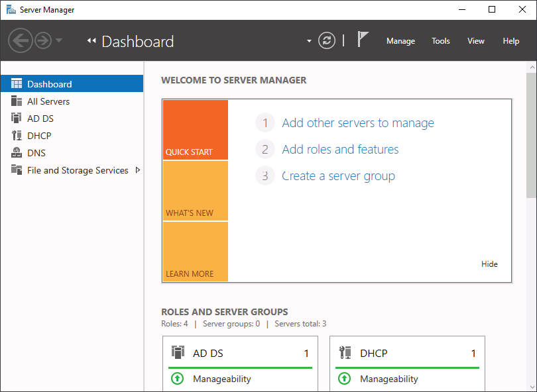Click the 'Servers total: 3' text
This screenshot has width=537, height=392.
click(x=301, y=324)
